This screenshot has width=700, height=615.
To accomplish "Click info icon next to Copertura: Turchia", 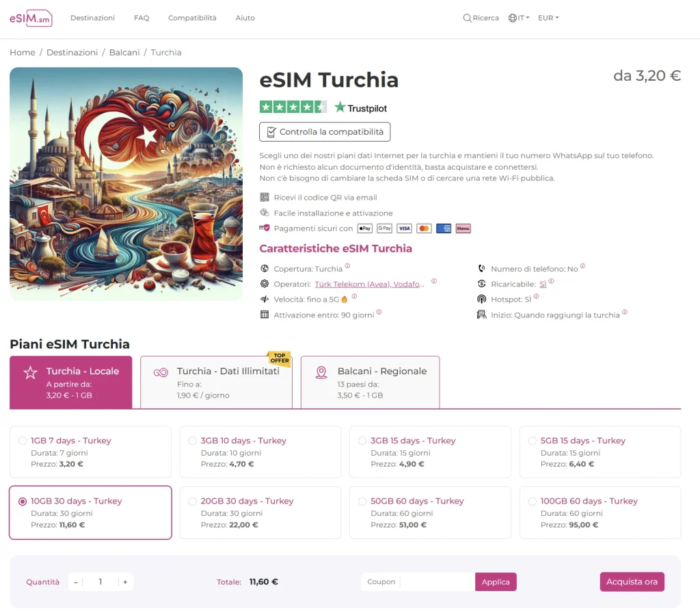I will (347, 265).
